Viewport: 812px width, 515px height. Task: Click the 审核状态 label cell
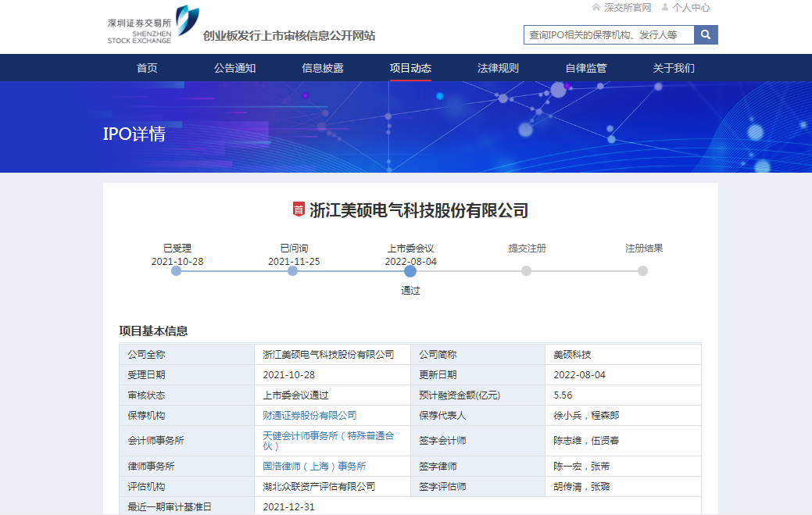coord(187,395)
